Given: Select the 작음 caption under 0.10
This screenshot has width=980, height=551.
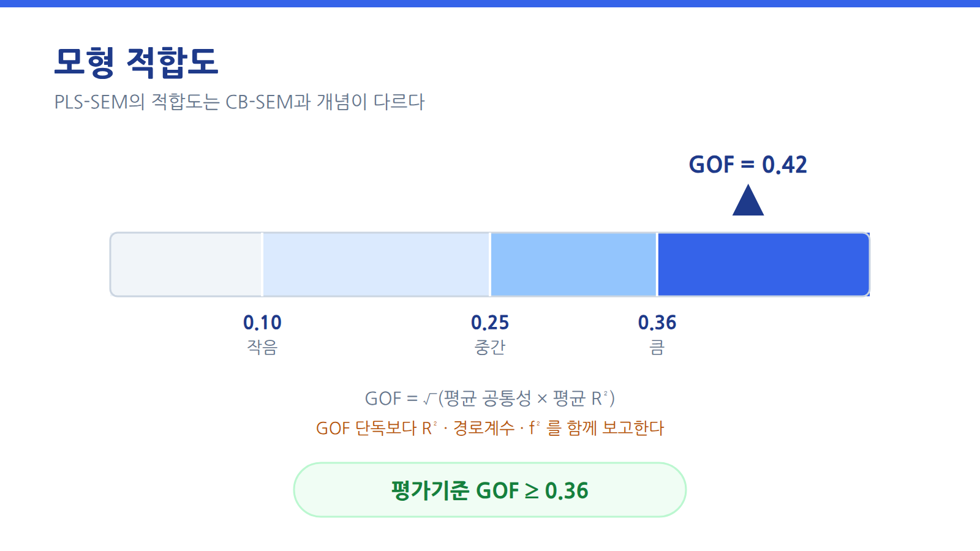Looking at the screenshot, I should click(x=262, y=347).
